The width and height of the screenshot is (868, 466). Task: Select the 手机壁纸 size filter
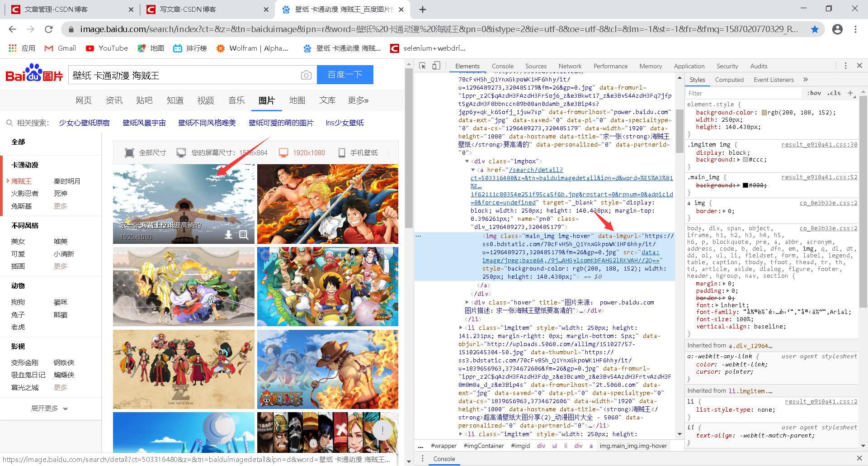358,153
